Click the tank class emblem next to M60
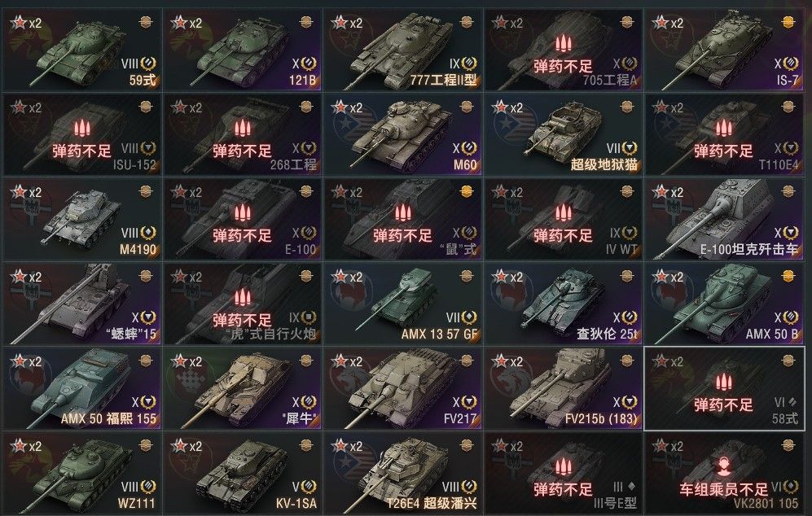This screenshot has width=812, height=516. pyautogui.click(x=469, y=149)
